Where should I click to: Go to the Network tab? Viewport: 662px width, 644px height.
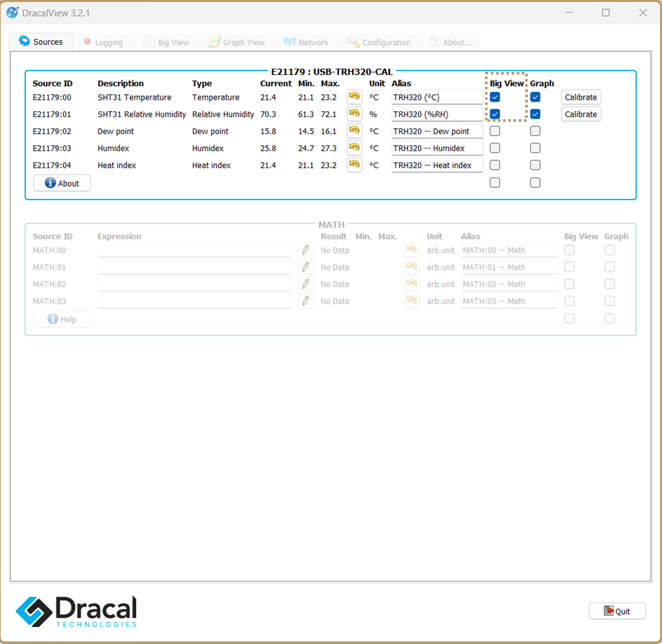click(x=307, y=42)
